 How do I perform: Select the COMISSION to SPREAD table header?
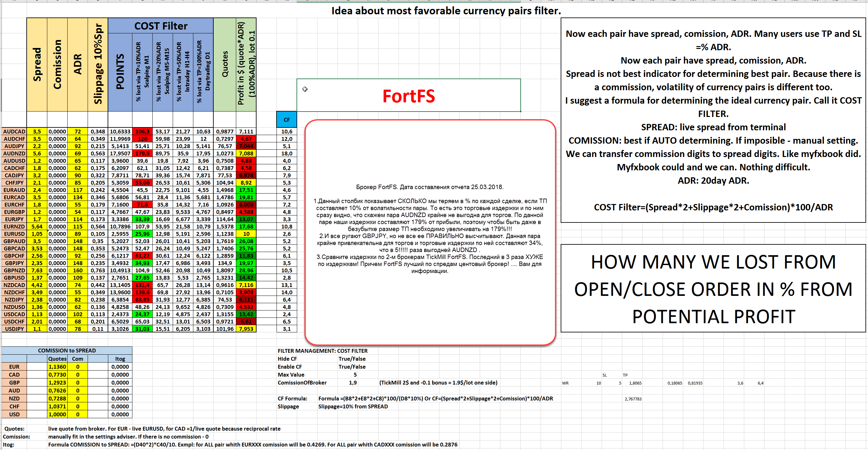pyautogui.click(x=67, y=351)
